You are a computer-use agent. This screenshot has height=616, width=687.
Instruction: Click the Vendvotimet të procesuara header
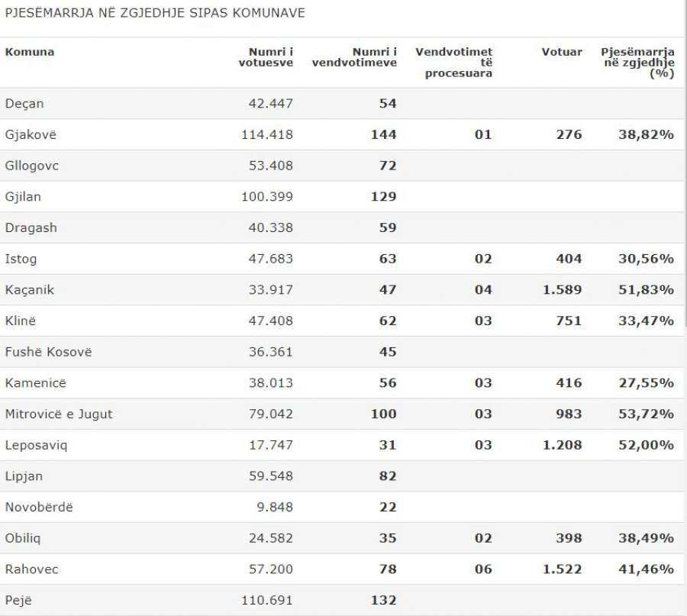coord(453,63)
